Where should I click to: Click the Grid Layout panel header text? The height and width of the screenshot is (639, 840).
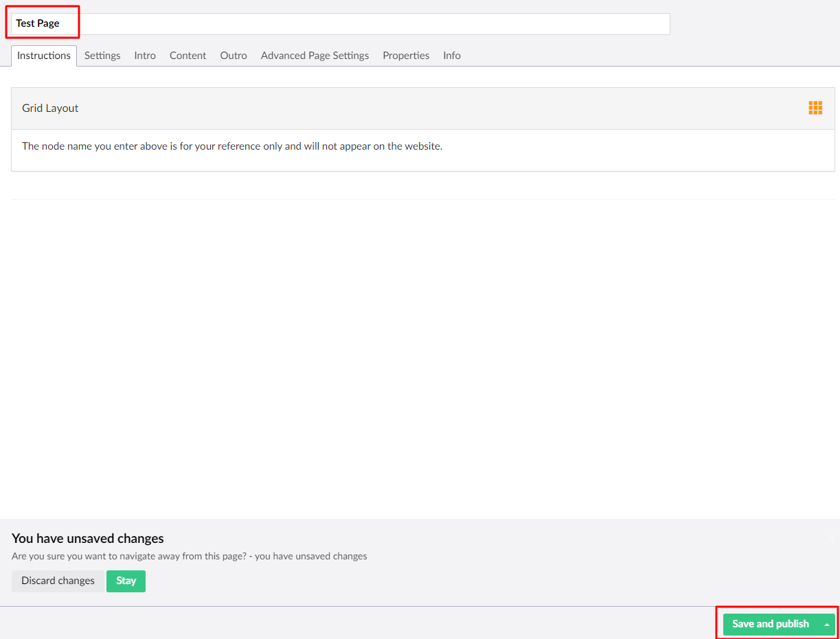50,108
